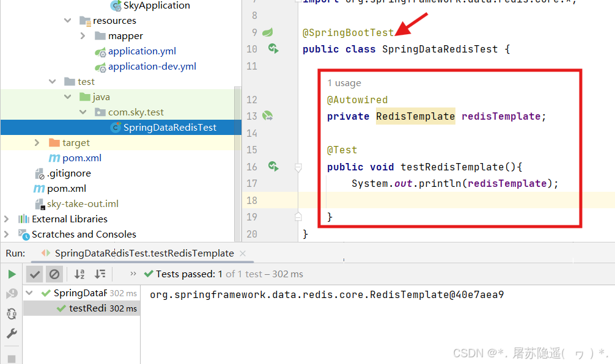The width and height of the screenshot is (615, 364).
Task: Toggle the Show Ignored tests button
Action: coord(54,274)
